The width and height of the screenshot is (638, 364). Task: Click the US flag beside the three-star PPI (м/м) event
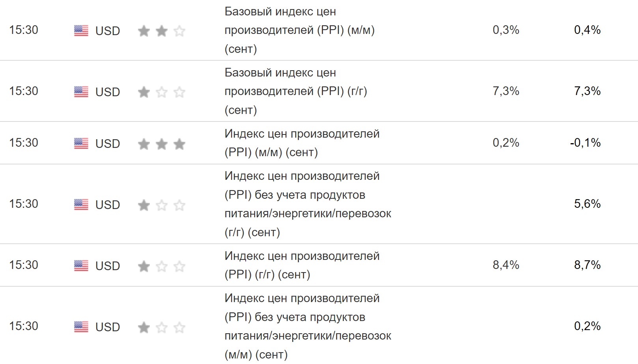81,144
